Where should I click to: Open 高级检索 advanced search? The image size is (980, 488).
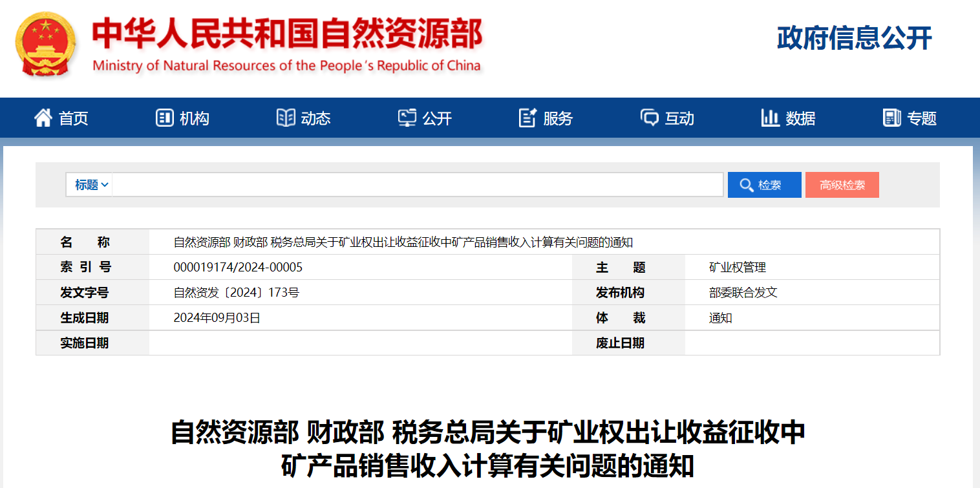point(842,185)
